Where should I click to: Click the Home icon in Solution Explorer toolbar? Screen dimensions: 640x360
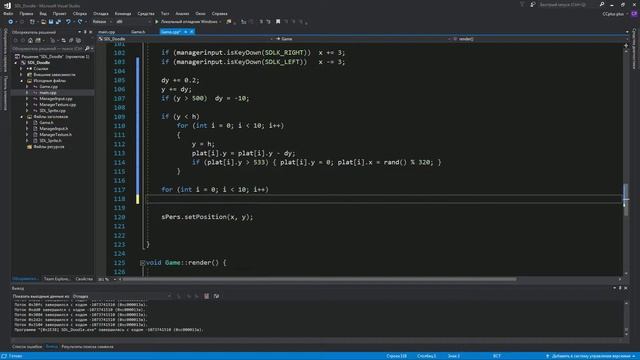(30, 40)
